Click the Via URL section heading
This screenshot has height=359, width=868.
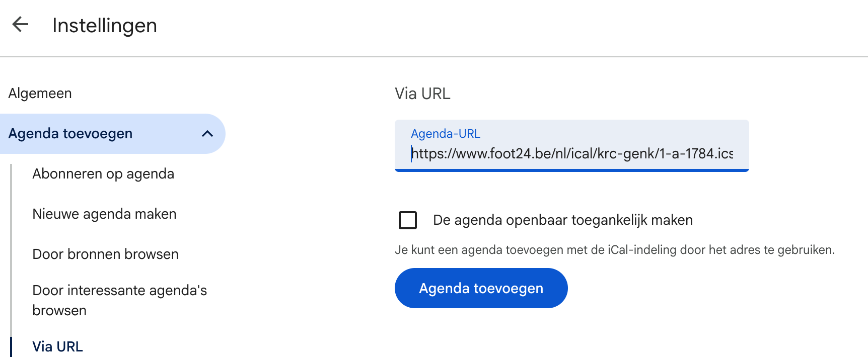point(422,94)
